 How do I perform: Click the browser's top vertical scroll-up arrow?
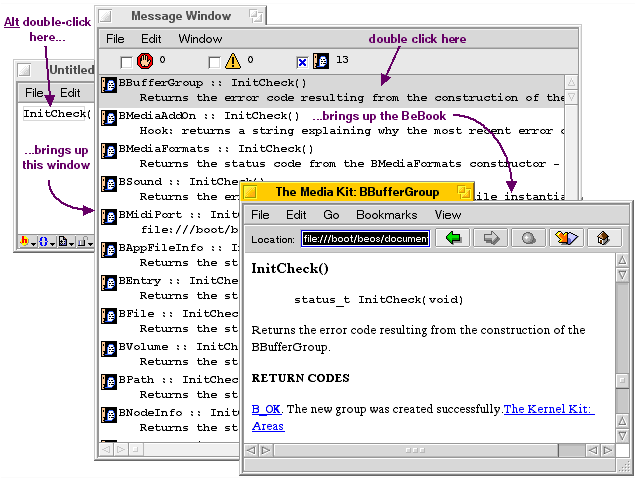622,260
